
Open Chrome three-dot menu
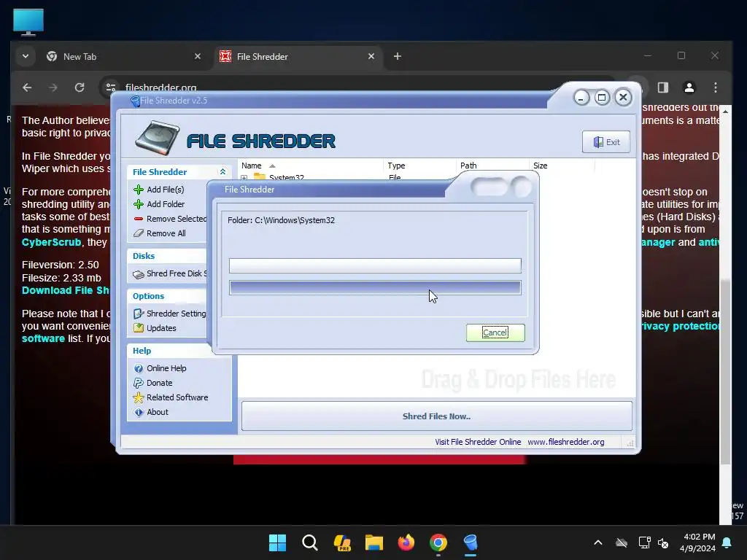pyautogui.click(x=715, y=87)
